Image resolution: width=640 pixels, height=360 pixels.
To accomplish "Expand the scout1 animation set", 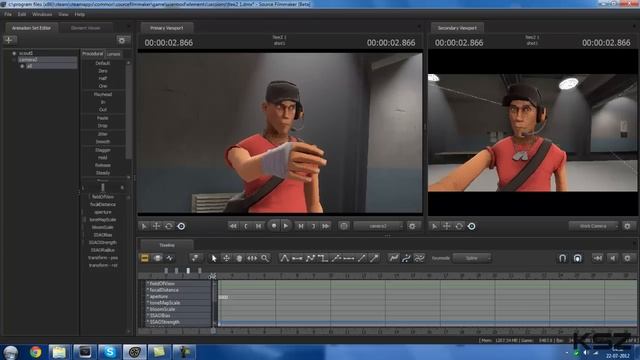I will point(14,53).
